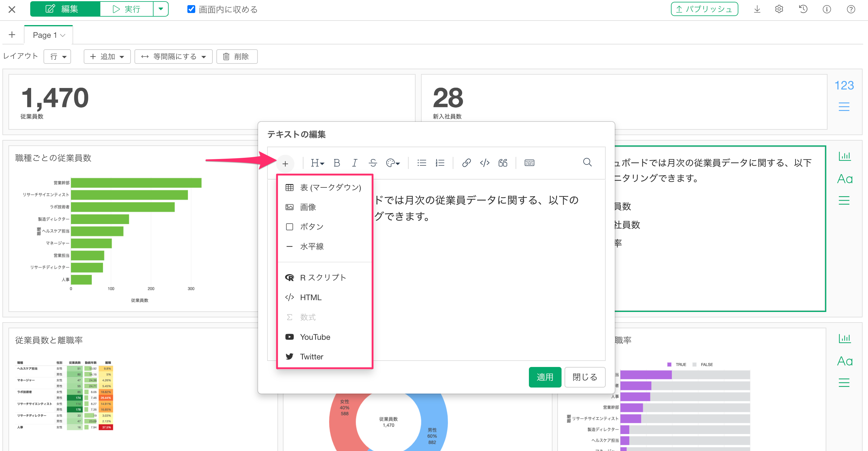Viewport: 868px width, 451px height.
Task: Click the search icon in text editor
Action: point(587,162)
